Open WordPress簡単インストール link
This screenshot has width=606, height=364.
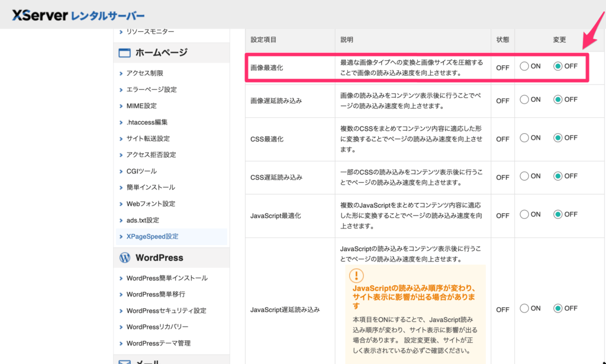[167, 278]
